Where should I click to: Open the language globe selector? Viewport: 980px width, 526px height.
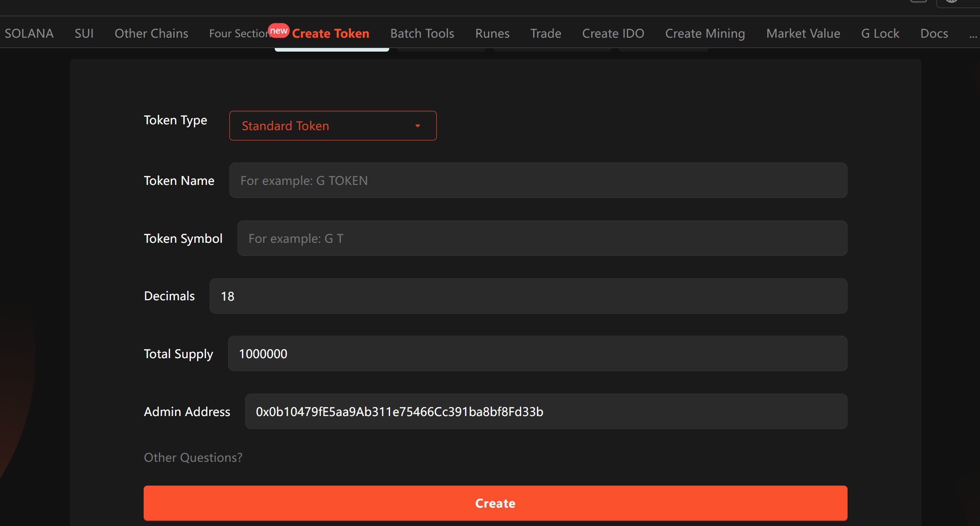click(x=951, y=3)
